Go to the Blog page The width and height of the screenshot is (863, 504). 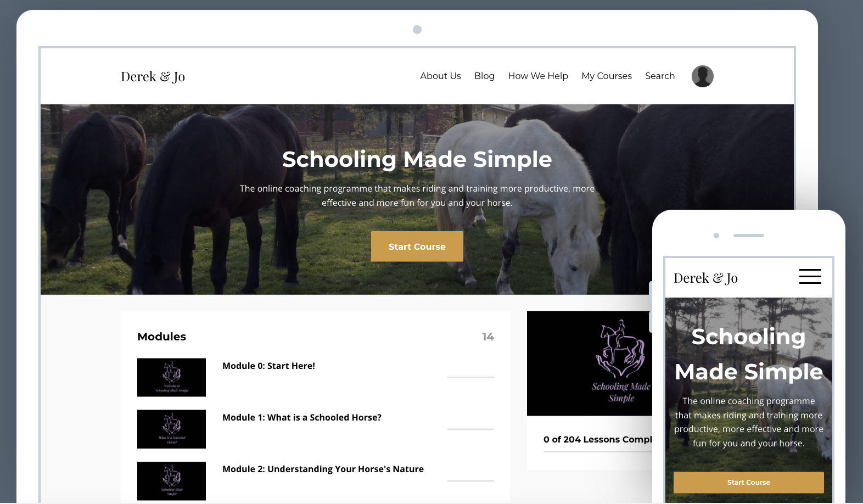[484, 76]
